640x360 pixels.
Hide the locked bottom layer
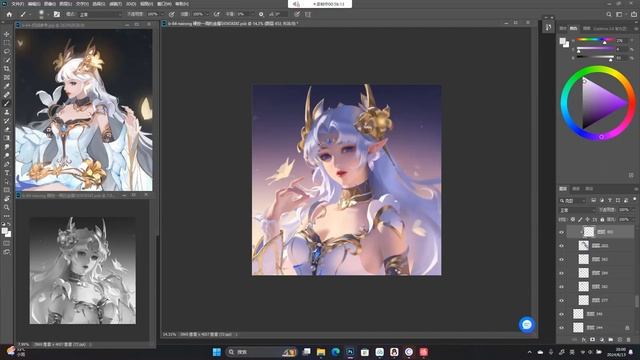tap(562, 327)
